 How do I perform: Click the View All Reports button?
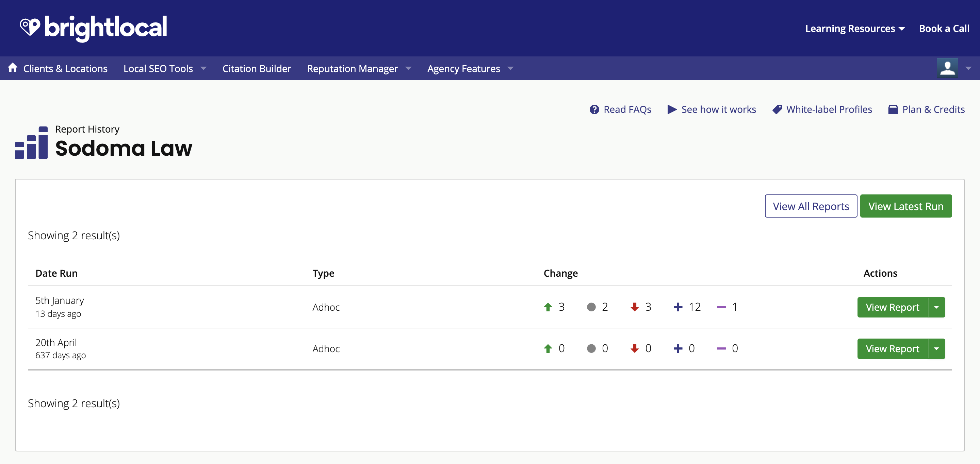point(811,206)
